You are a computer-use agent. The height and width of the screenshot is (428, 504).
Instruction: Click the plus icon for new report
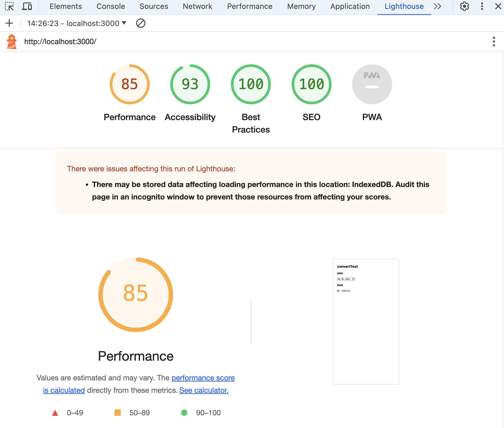click(x=9, y=23)
